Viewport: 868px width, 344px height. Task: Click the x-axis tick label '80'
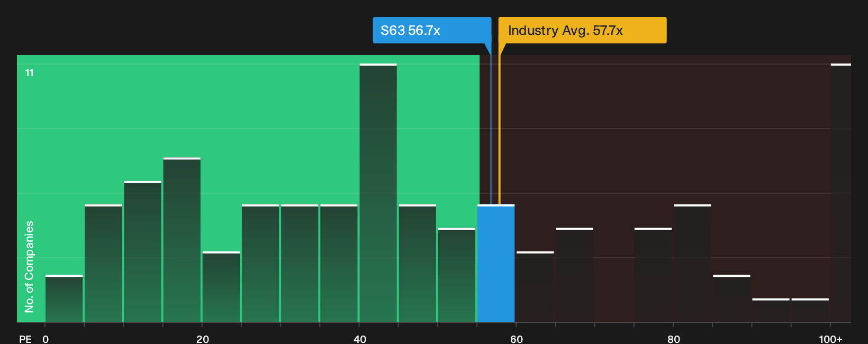(674, 339)
